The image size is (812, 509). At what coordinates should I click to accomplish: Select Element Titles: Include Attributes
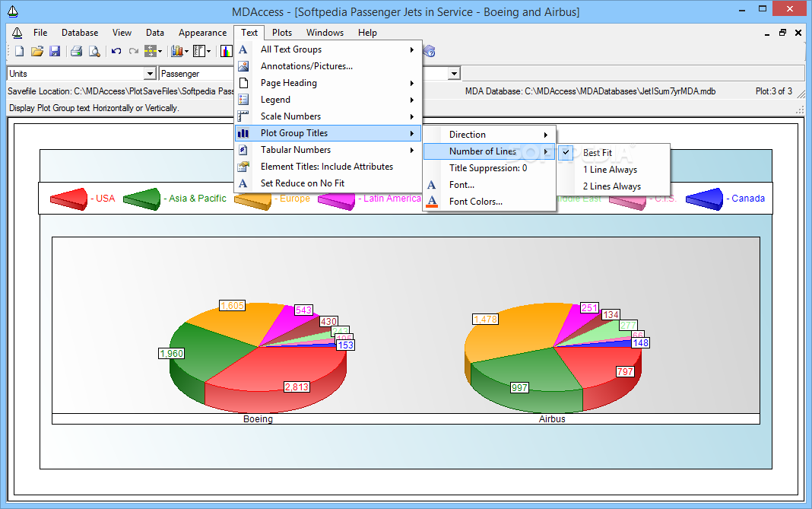click(x=328, y=167)
